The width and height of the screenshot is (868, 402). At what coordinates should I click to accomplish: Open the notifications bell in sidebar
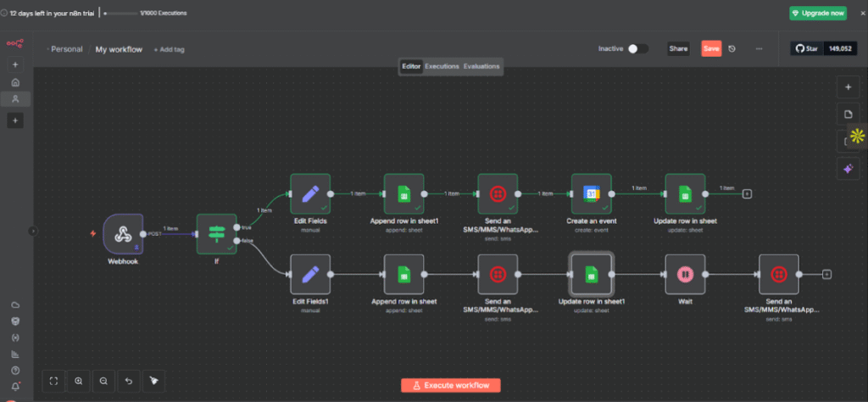pos(15,386)
